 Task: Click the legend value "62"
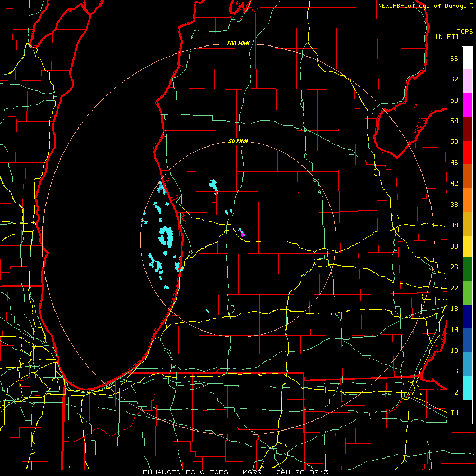(x=454, y=79)
